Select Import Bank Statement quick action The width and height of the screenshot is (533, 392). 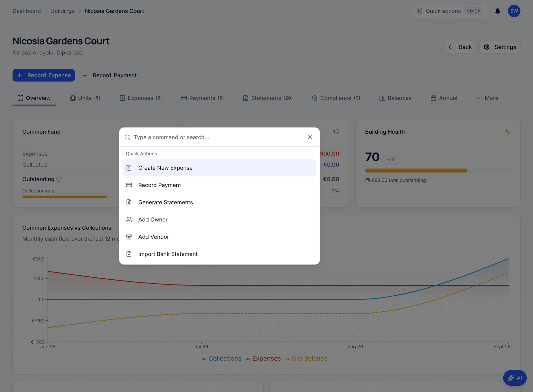coord(219,254)
